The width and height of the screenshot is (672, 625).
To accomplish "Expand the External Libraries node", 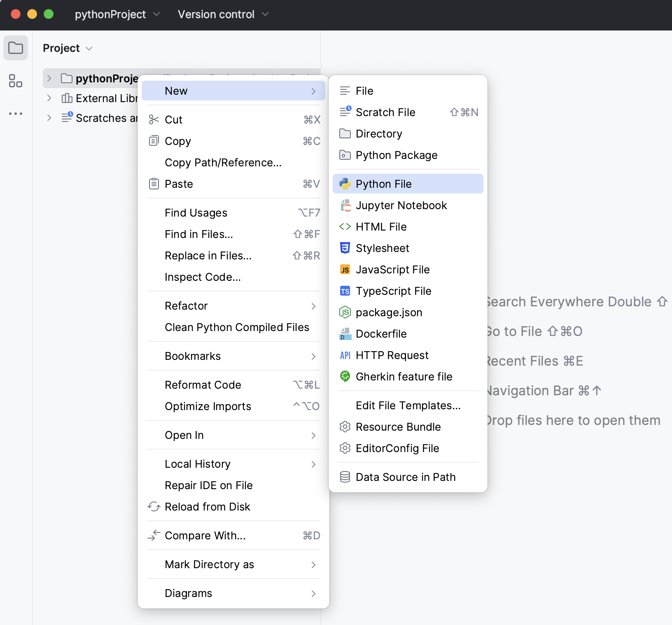I will (x=49, y=98).
